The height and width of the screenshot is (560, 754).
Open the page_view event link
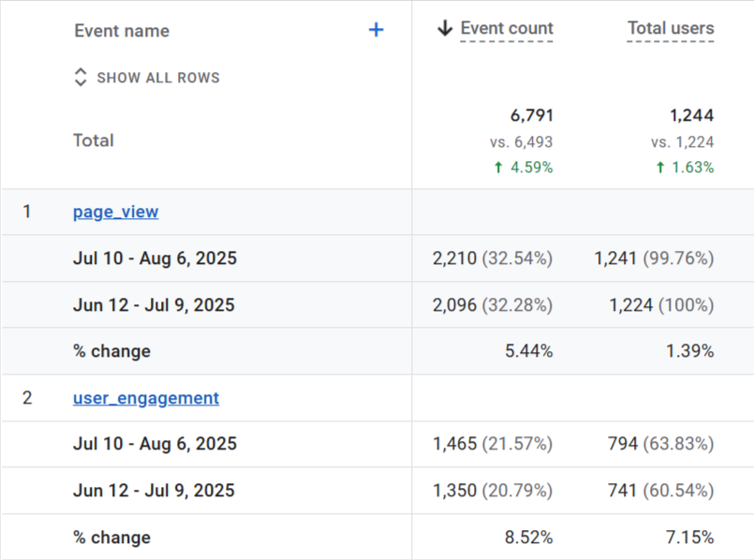point(115,212)
